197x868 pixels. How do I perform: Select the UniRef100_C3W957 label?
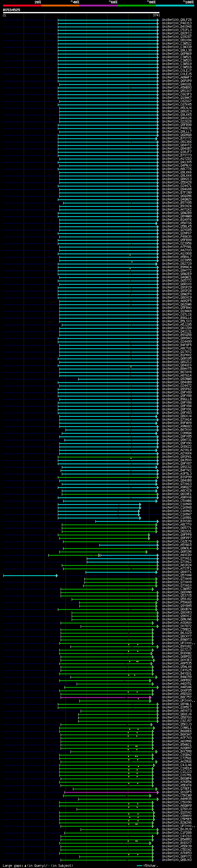(177, 589)
